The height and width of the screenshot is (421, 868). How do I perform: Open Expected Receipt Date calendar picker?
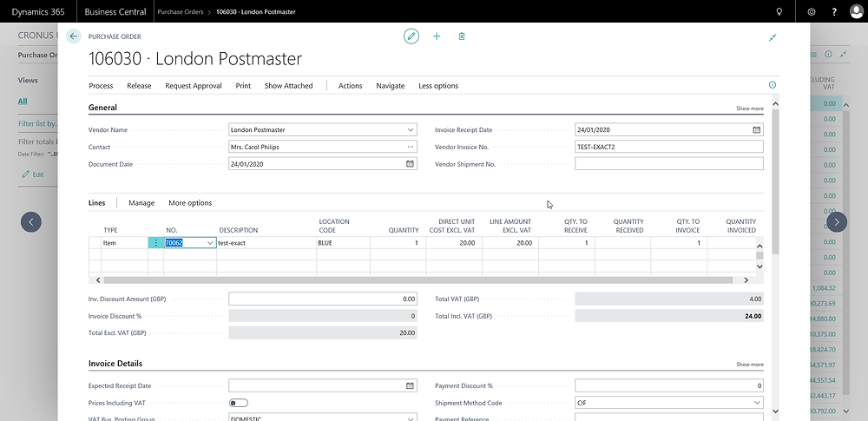point(411,385)
